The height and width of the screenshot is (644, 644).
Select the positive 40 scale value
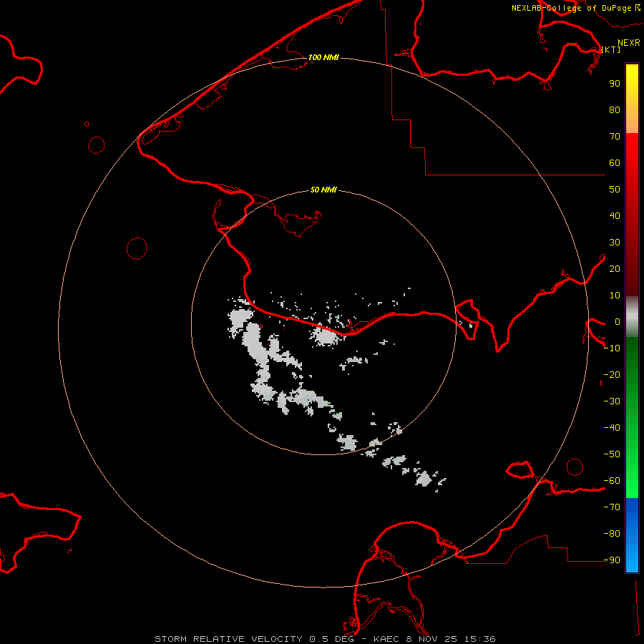coord(615,216)
